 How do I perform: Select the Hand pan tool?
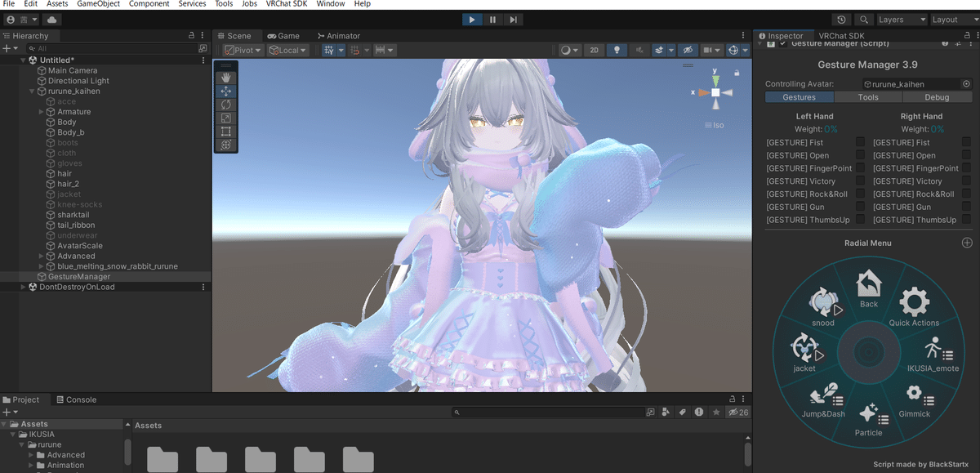pos(226,78)
